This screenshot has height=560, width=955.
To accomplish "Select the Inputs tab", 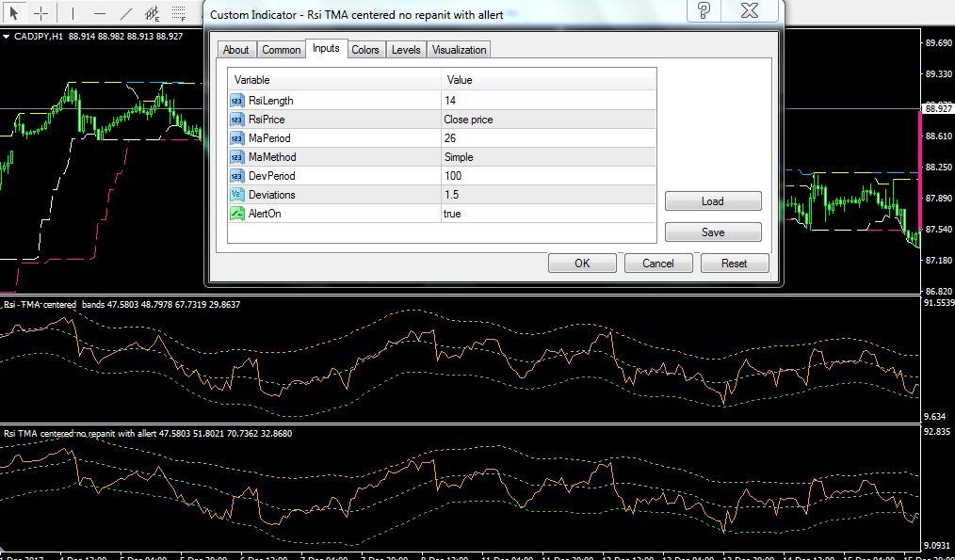I will (x=327, y=48).
